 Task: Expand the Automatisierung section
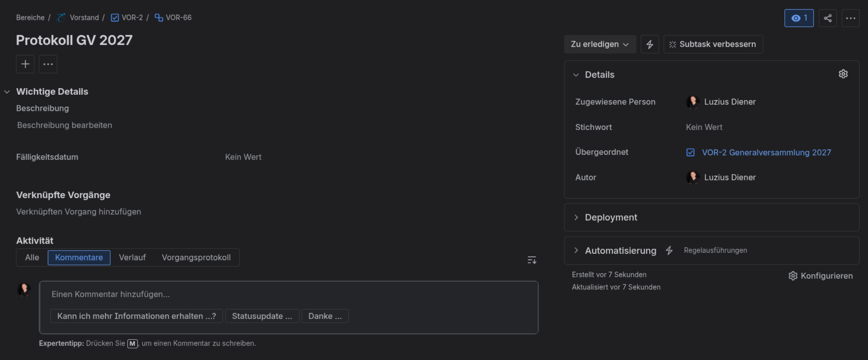pos(576,250)
